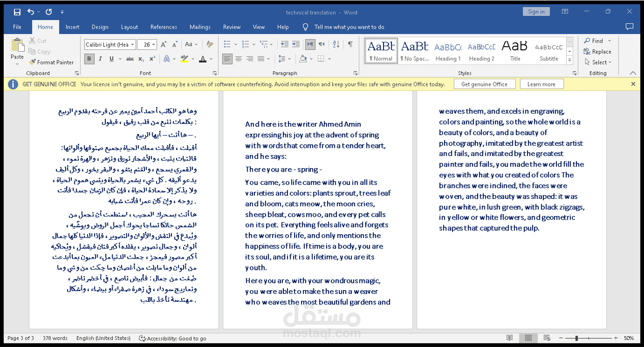
Task: Toggle show paragraph marks
Action: [350, 44]
